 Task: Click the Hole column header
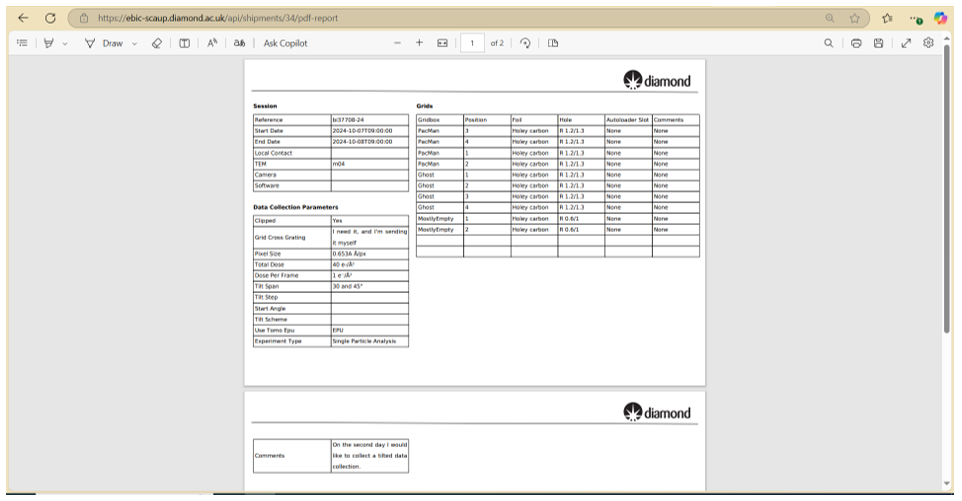tap(566, 120)
